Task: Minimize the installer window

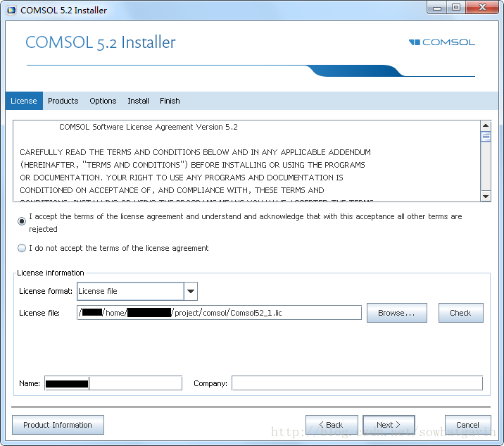Action: tap(437, 8)
